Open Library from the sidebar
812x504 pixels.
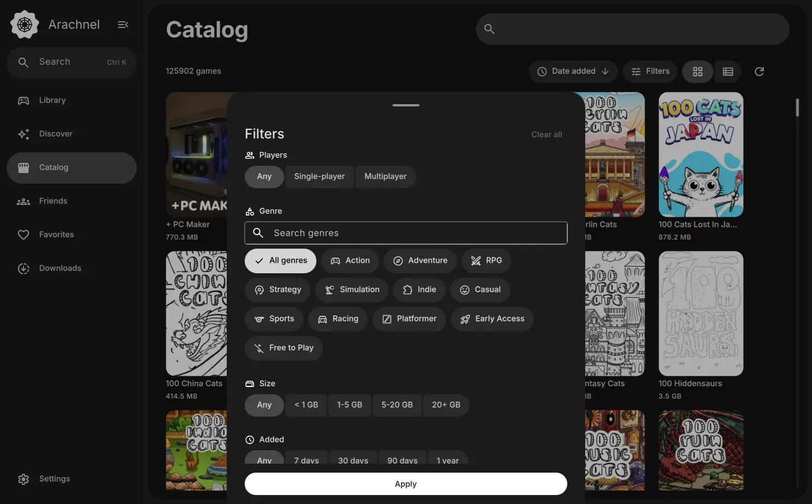click(72, 100)
